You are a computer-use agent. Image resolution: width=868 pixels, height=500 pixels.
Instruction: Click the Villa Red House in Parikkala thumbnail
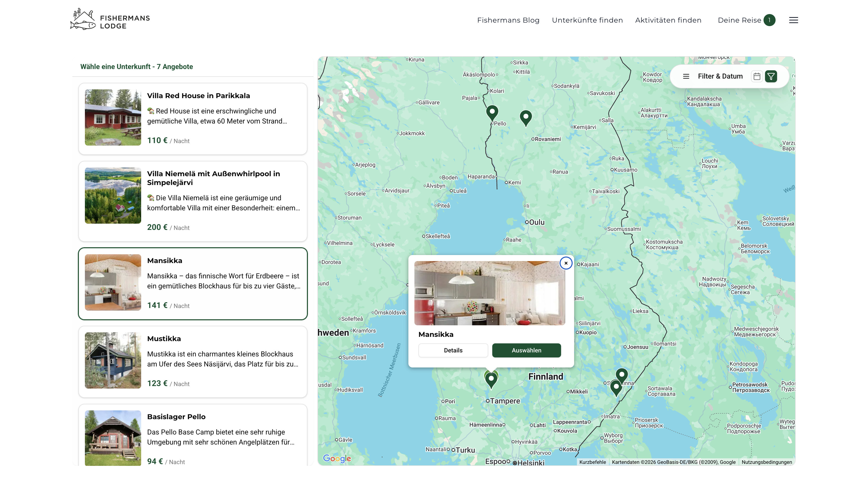[113, 117]
